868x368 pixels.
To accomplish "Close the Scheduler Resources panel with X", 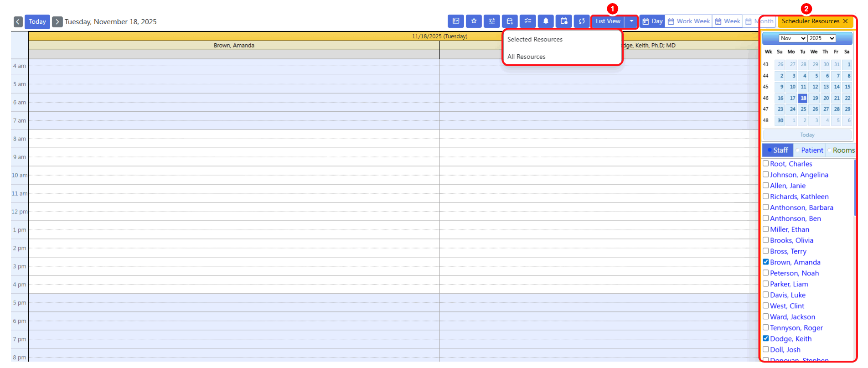I will pos(846,21).
